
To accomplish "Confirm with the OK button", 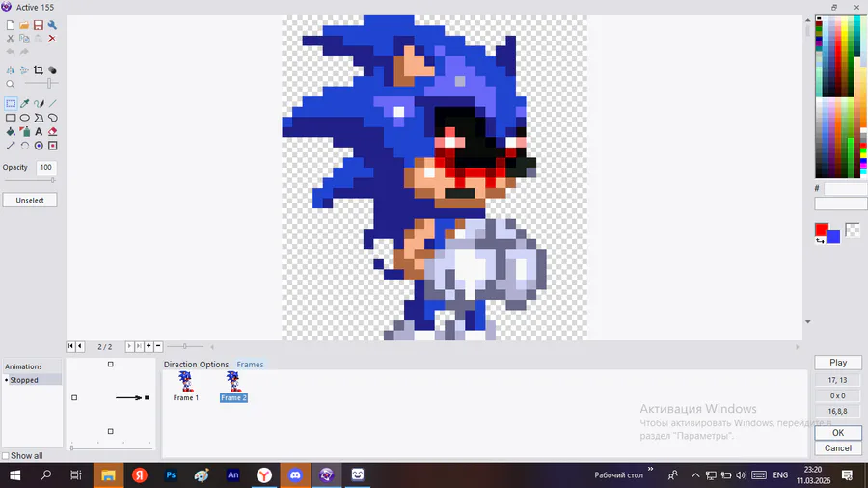I will 838,433.
